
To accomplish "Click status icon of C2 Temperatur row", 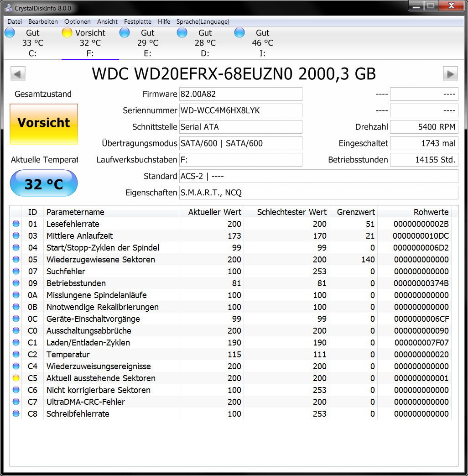I will coord(16,354).
